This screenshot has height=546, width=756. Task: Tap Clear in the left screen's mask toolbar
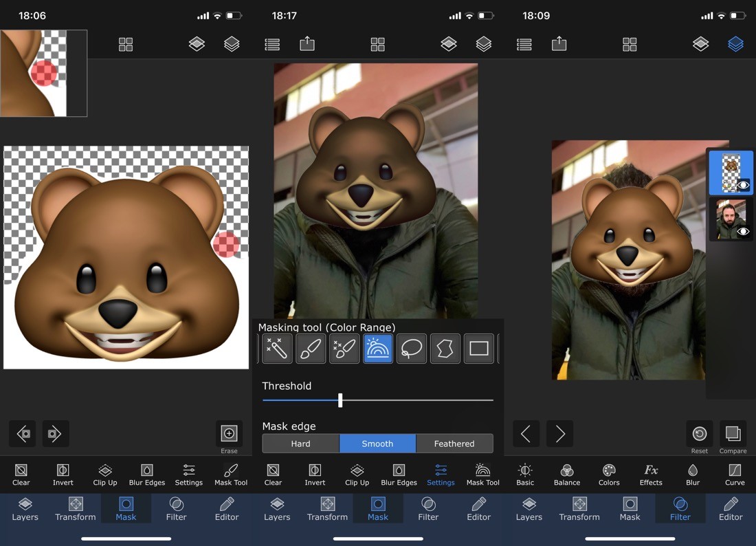click(21, 474)
